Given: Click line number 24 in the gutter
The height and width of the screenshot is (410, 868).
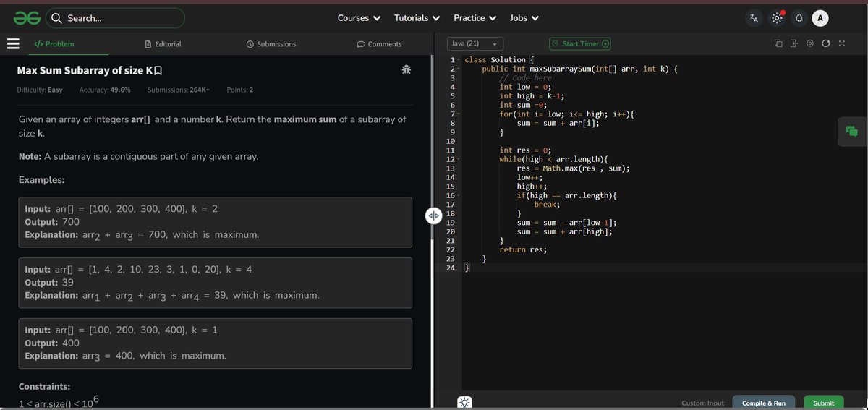Looking at the screenshot, I should (450, 268).
